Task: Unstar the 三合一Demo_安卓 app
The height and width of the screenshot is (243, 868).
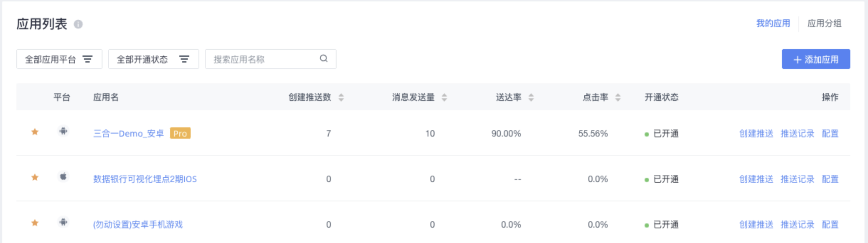Action: pyautogui.click(x=35, y=132)
